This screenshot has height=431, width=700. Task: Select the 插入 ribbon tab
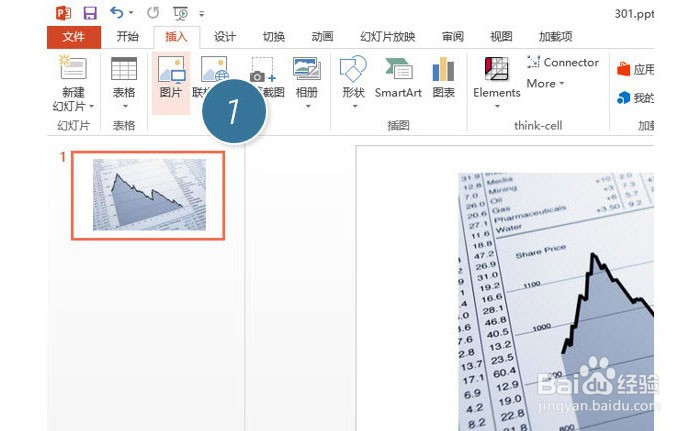176,37
